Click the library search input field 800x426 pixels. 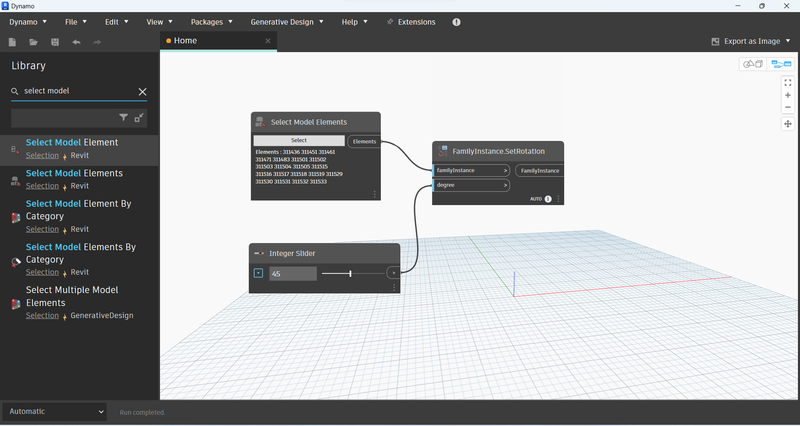pos(79,91)
